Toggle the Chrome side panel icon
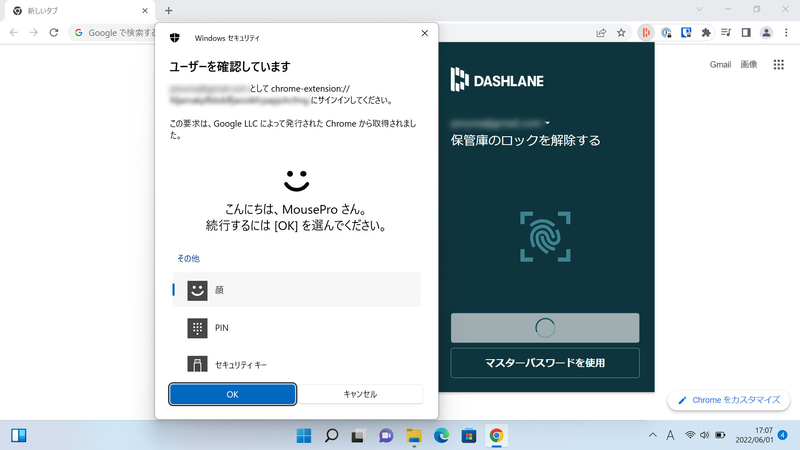800x450 pixels. tap(746, 33)
